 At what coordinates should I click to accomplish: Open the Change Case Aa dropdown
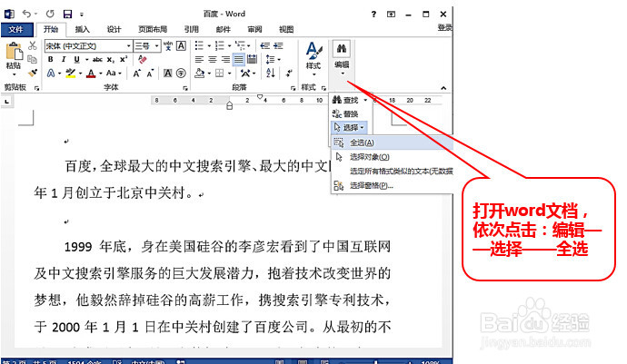coord(114,74)
